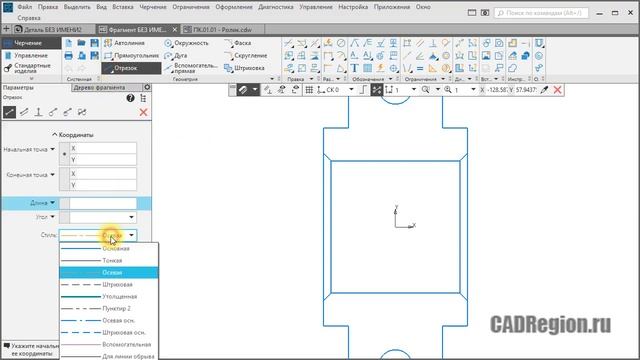640x360 pixels.
Task: Select the Отрезок tool in ribbon
Action: pyautogui.click(x=131, y=68)
